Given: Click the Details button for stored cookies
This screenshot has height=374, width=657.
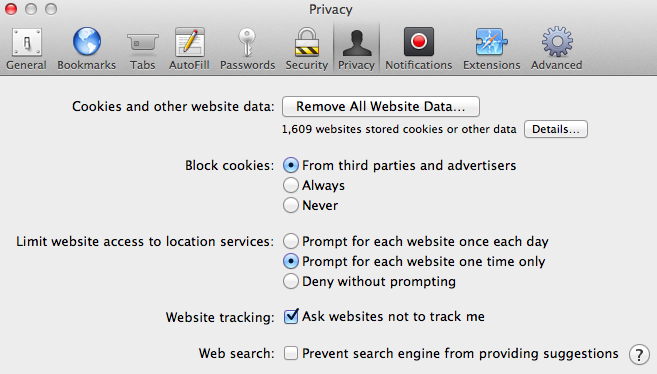Looking at the screenshot, I should click(x=556, y=129).
